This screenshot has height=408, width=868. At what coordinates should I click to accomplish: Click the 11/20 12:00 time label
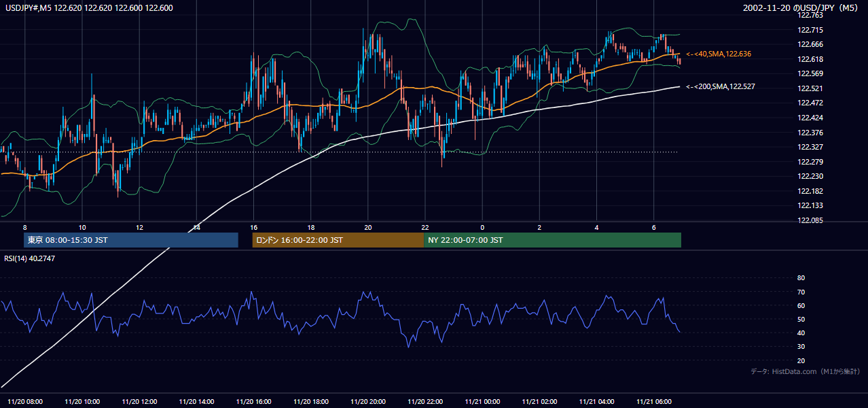pyautogui.click(x=139, y=401)
